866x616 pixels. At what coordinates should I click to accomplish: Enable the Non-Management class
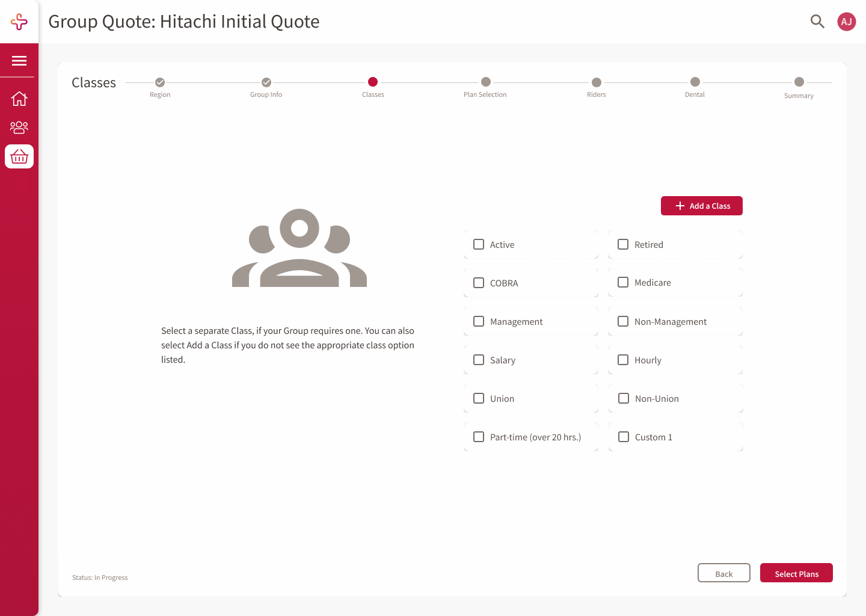623,321
